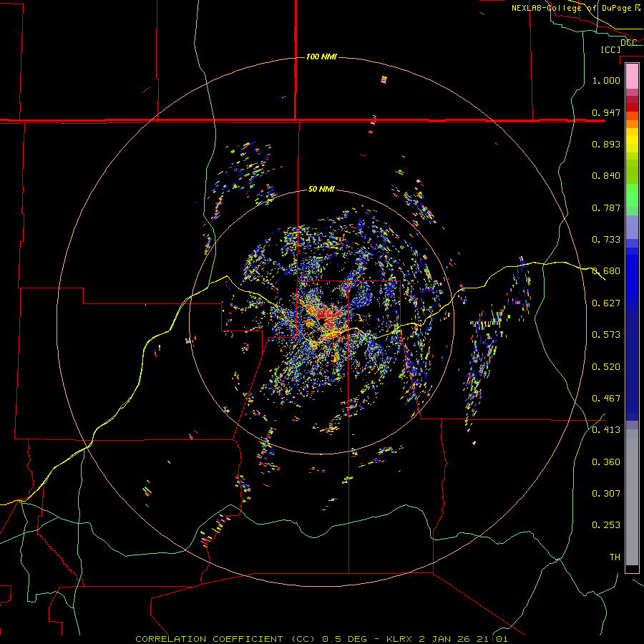Click the 0.253 scale label

[x=606, y=525]
